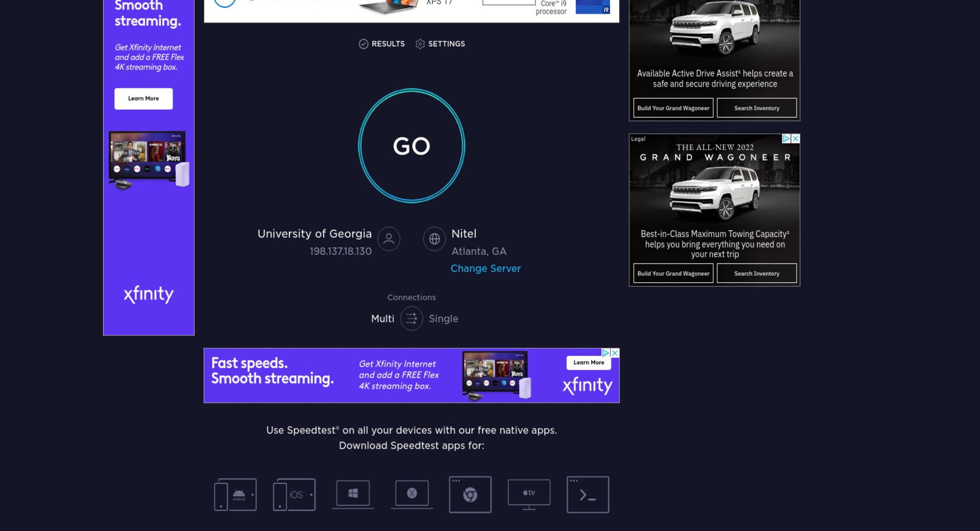Start the speed test with GO button
This screenshot has height=531, width=980.
click(x=411, y=146)
